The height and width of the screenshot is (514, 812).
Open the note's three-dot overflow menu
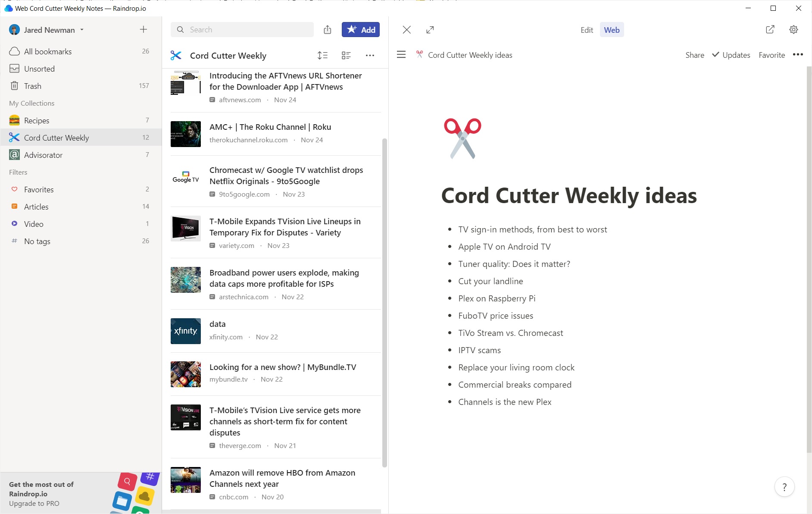pyautogui.click(x=798, y=55)
